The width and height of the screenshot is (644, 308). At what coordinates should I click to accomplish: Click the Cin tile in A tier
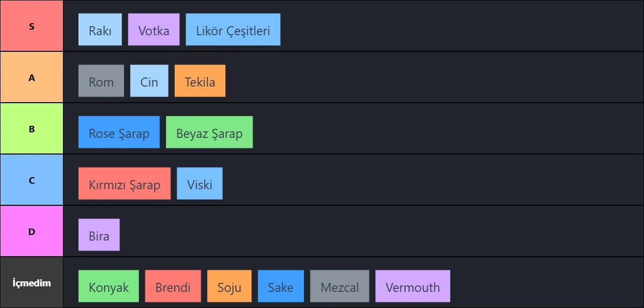pyautogui.click(x=149, y=81)
